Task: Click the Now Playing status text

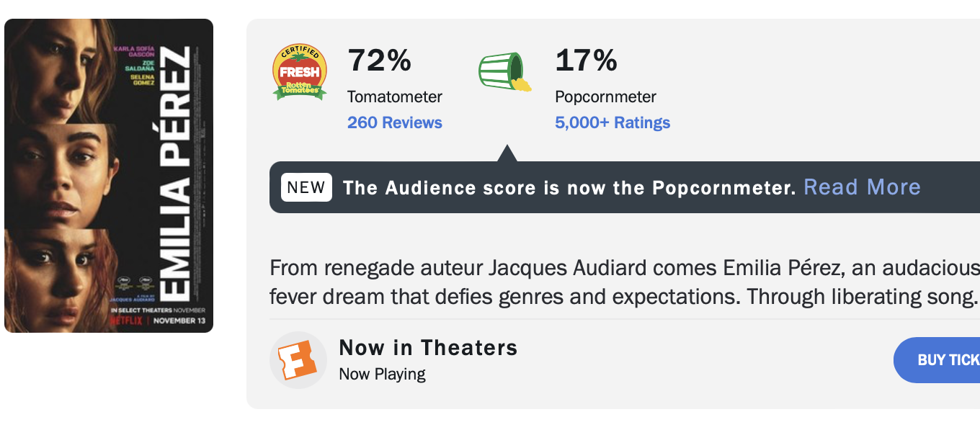Action: click(382, 374)
